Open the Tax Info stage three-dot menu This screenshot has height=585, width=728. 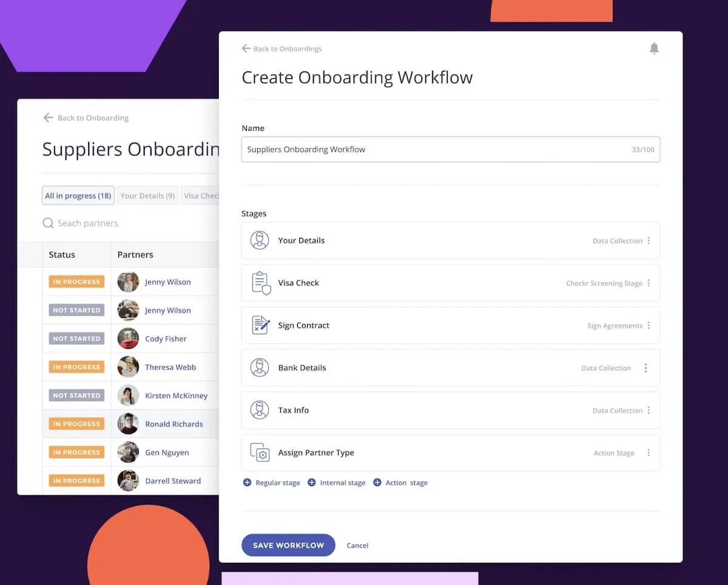click(x=649, y=411)
